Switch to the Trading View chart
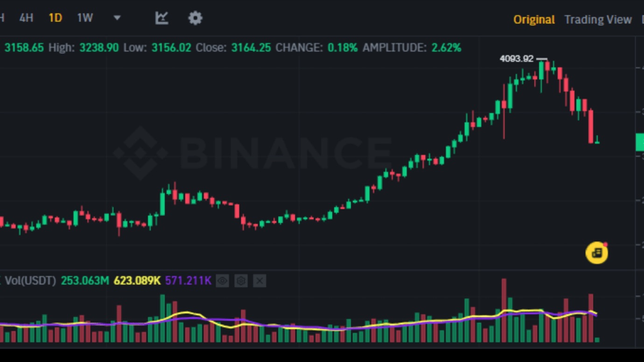Screen dimensions: 644x362 (x=598, y=20)
